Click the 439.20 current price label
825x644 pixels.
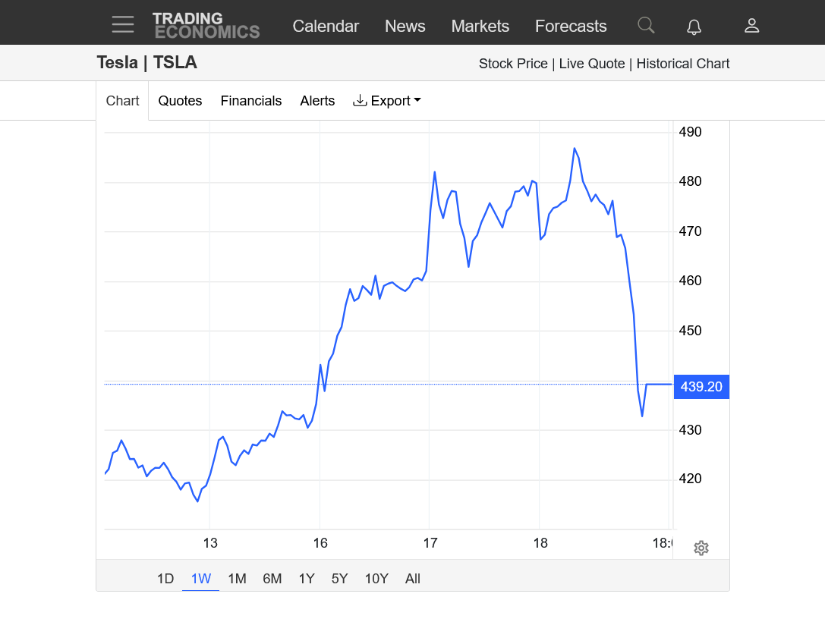pos(701,387)
